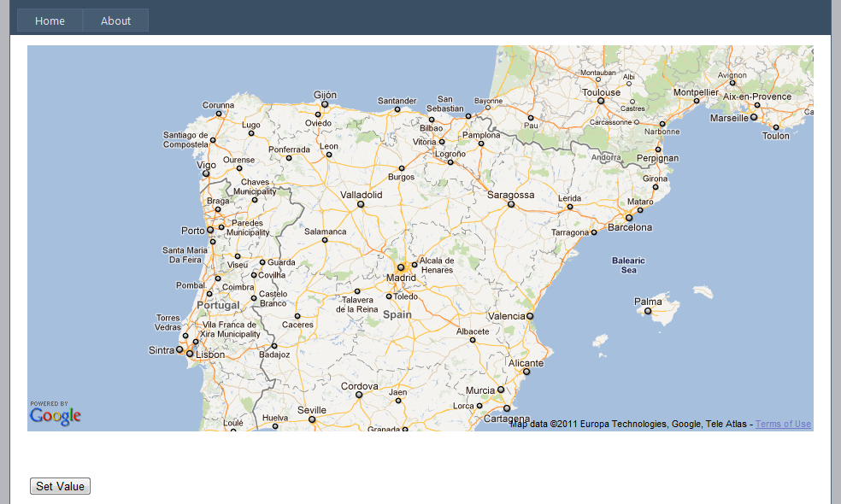This screenshot has height=504, width=841.
Task: Open the About menu item
Action: [x=116, y=21]
